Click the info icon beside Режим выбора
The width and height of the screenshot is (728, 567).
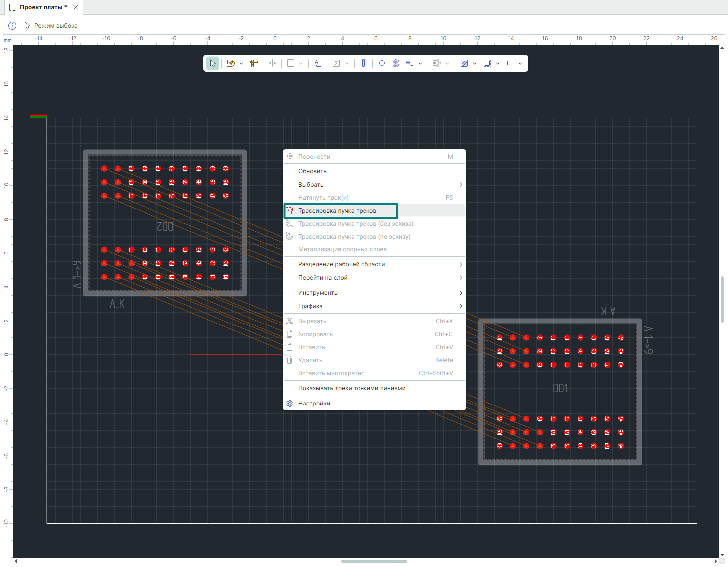click(x=13, y=26)
